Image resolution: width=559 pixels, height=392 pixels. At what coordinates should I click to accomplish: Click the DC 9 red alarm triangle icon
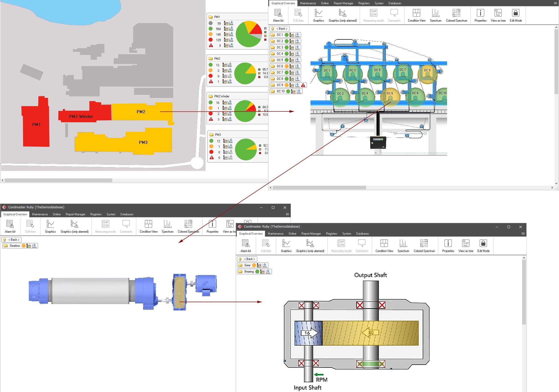[303, 85]
